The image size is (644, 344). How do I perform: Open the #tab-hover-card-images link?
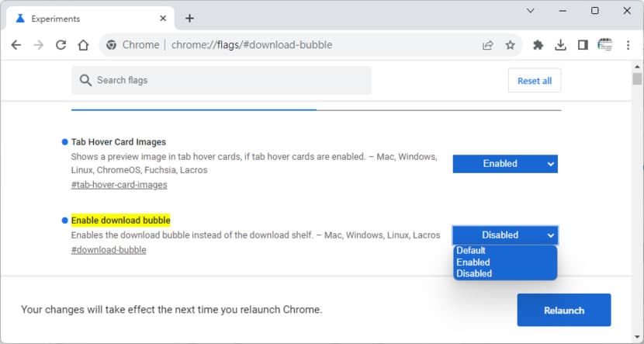pyautogui.click(x=119, y=185)
